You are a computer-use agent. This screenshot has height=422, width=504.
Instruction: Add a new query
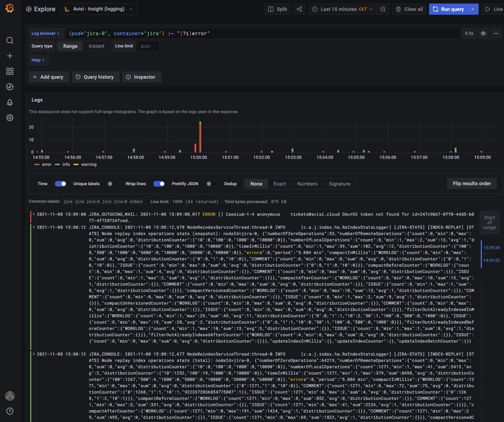49,77
